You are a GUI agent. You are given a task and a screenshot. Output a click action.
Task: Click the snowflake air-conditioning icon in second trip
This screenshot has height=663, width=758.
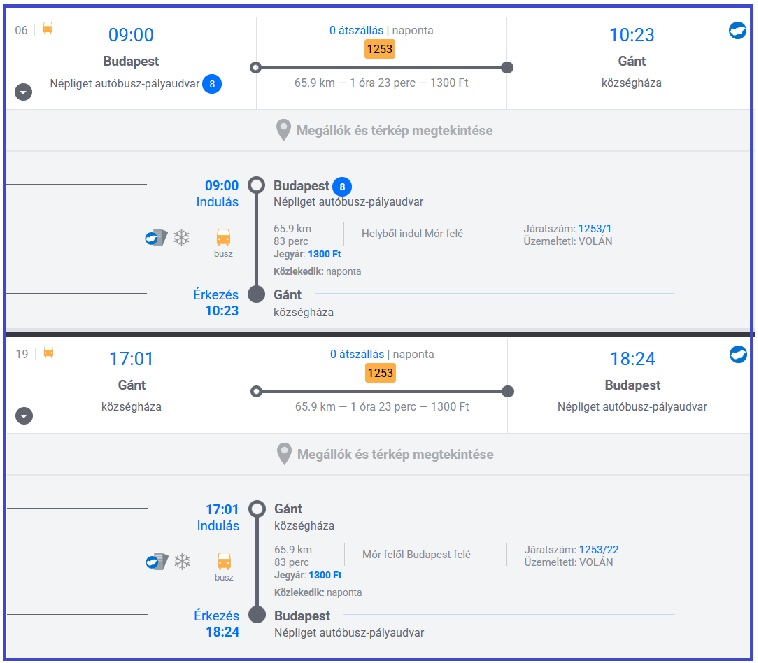pyautogui.click(x=182, y=561)
